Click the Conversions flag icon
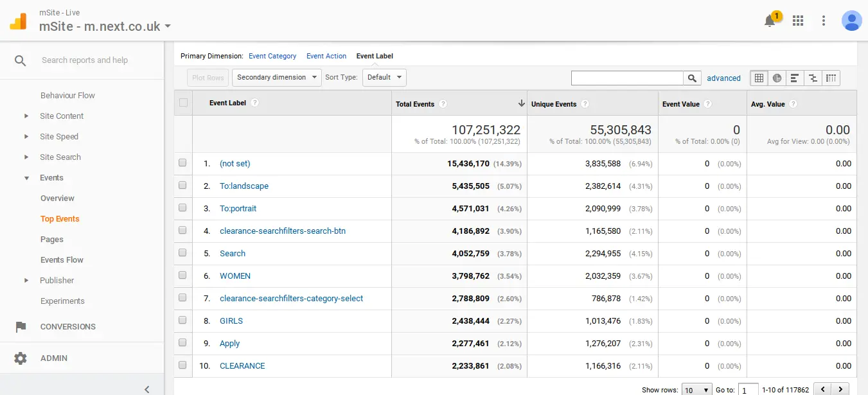 tap(21, 327)
